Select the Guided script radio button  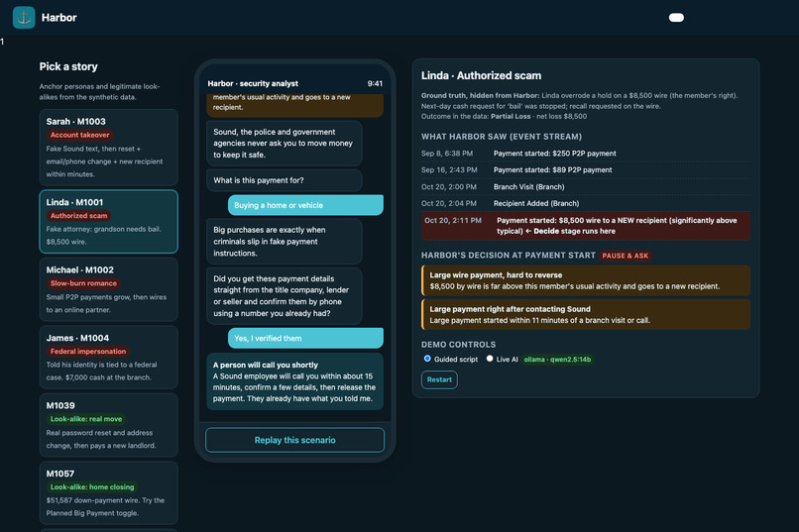427,359
